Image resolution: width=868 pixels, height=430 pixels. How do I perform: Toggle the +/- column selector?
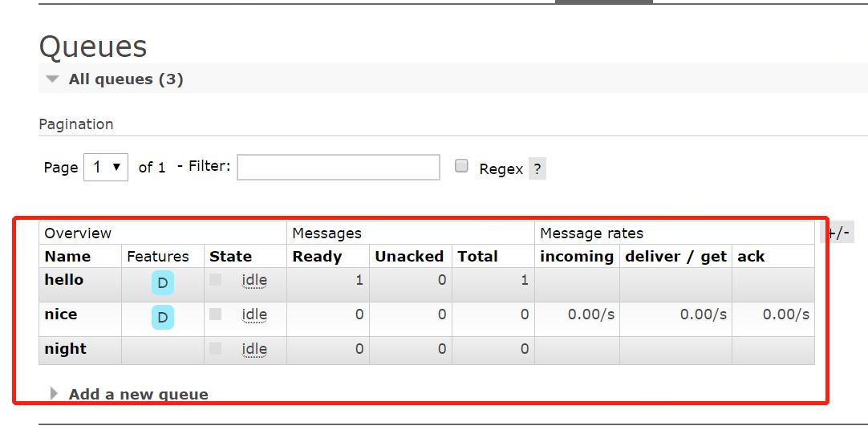(838, 233)
